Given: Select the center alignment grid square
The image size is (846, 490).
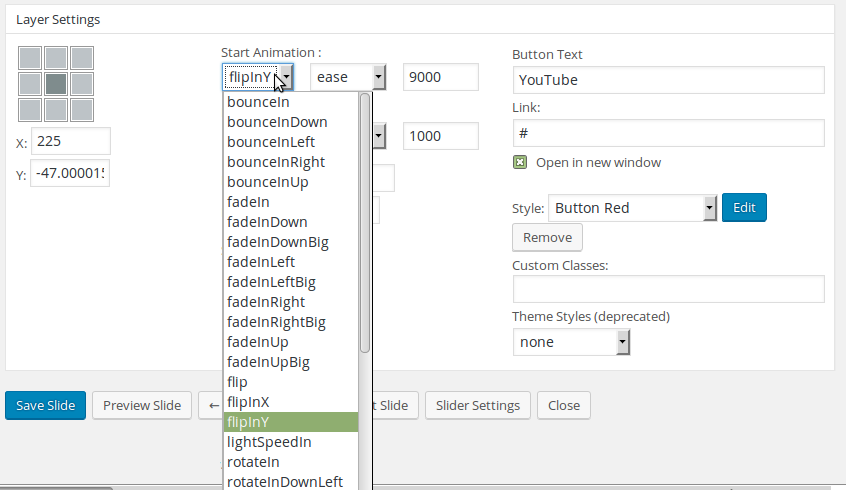Looking at the screenshot, I should (56, 84).
